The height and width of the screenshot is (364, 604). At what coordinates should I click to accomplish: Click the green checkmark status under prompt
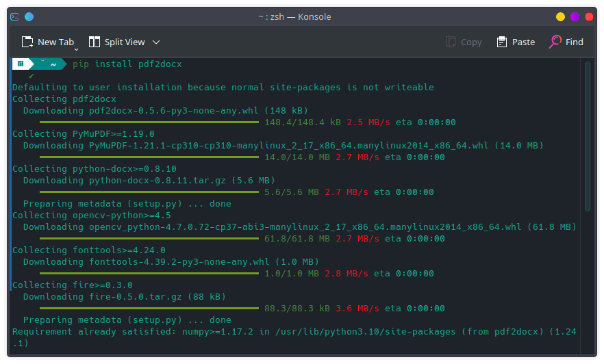[32, 76]
